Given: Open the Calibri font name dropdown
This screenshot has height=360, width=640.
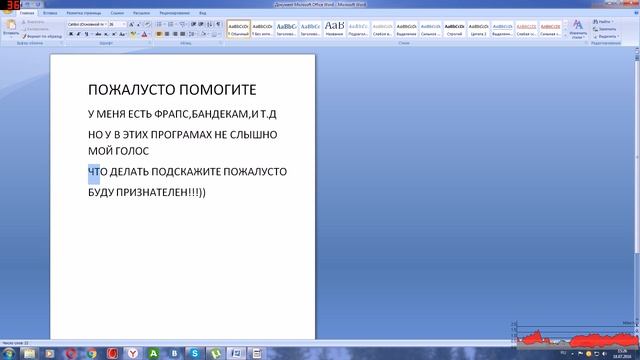Looking at the screenshot, I should click(x=106, y=24).
